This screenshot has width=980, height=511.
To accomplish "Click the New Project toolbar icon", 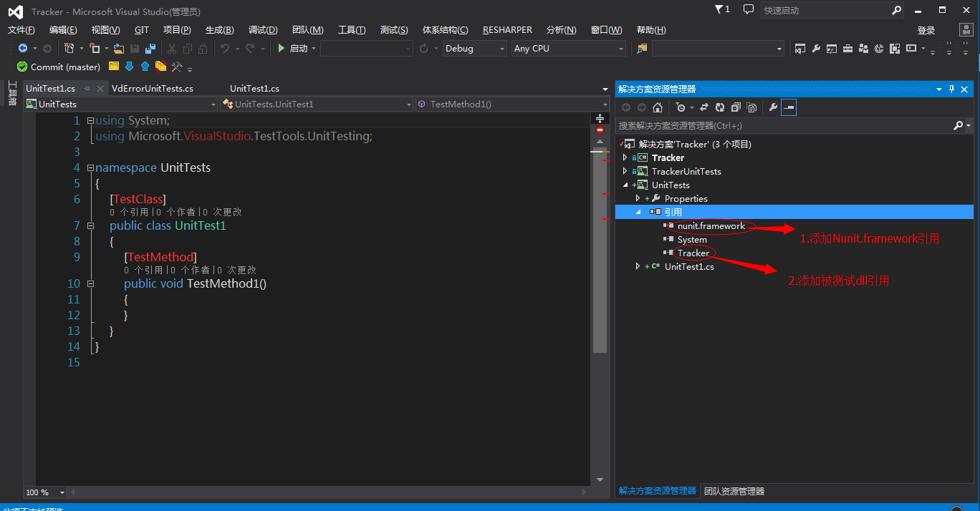I will (69, 48).
